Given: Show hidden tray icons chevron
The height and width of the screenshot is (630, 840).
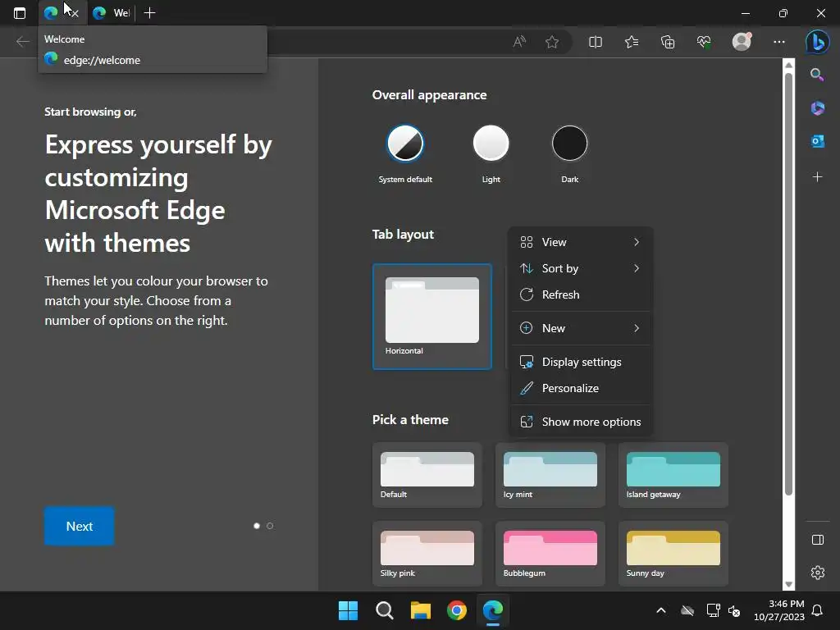Looking at the screenshot, I should (x=661, y=610).
